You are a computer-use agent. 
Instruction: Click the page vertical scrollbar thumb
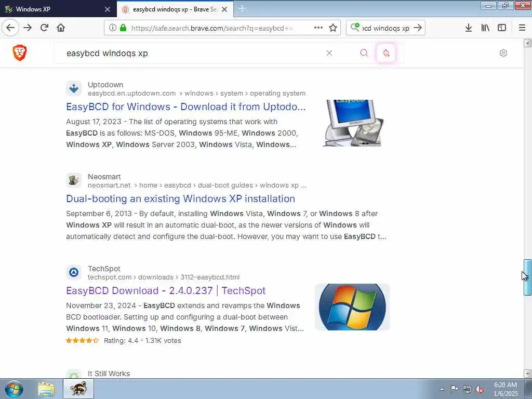pos(528,277)
